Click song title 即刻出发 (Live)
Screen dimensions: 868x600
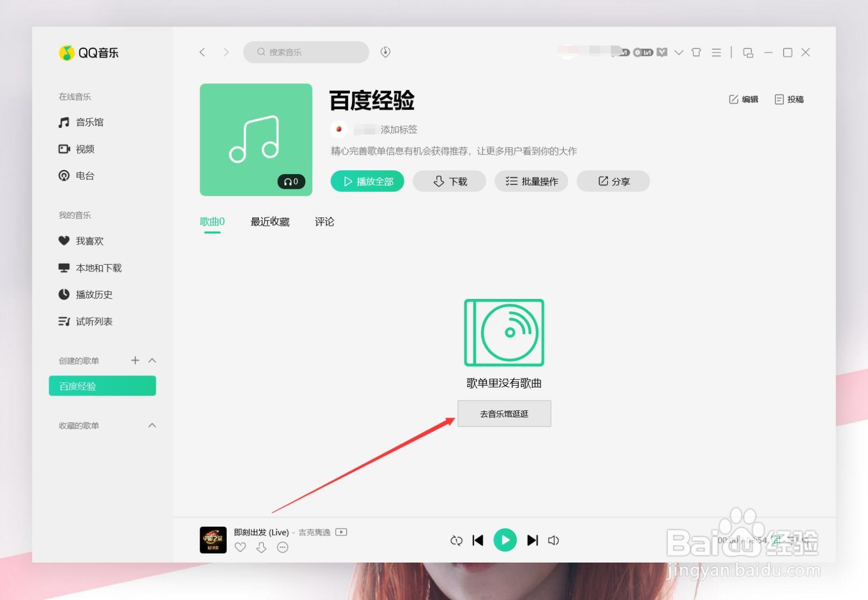[261, 532]
